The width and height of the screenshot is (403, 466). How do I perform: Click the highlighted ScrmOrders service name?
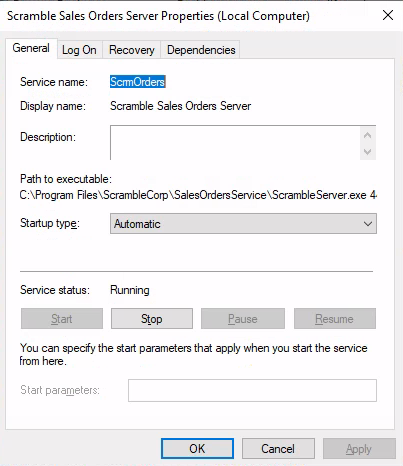[x=138, y=82]
